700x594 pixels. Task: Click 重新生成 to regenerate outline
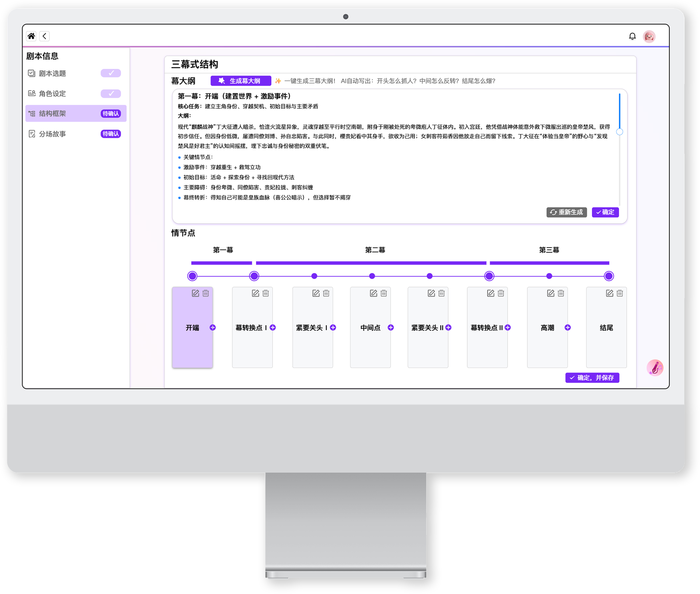[x=567, y=212]
